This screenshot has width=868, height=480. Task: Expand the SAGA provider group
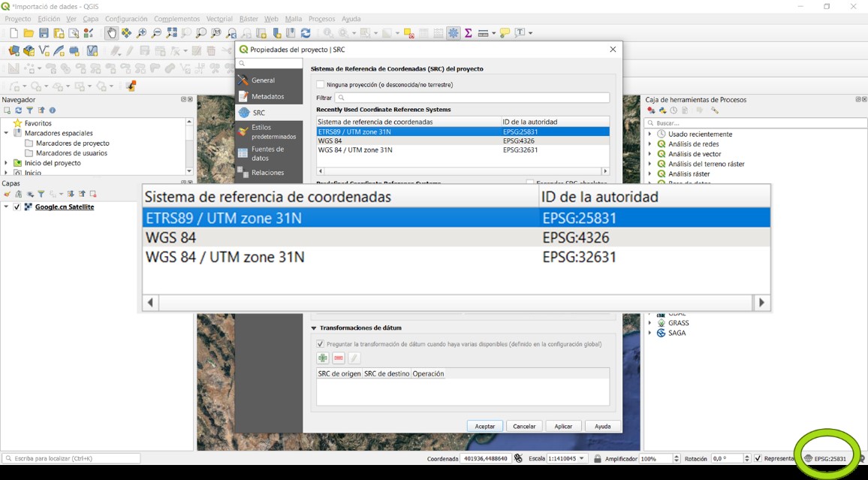tap(650, 333)
